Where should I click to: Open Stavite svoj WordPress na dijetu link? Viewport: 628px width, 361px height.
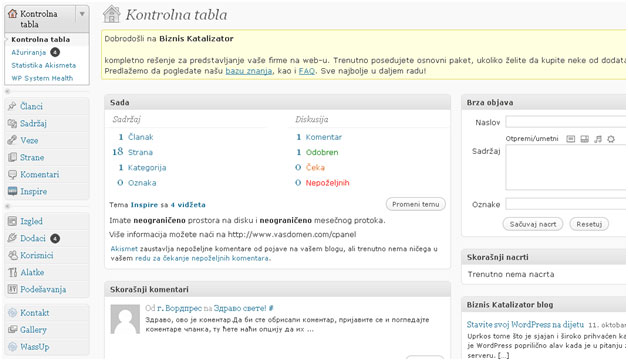pos(525,325)
